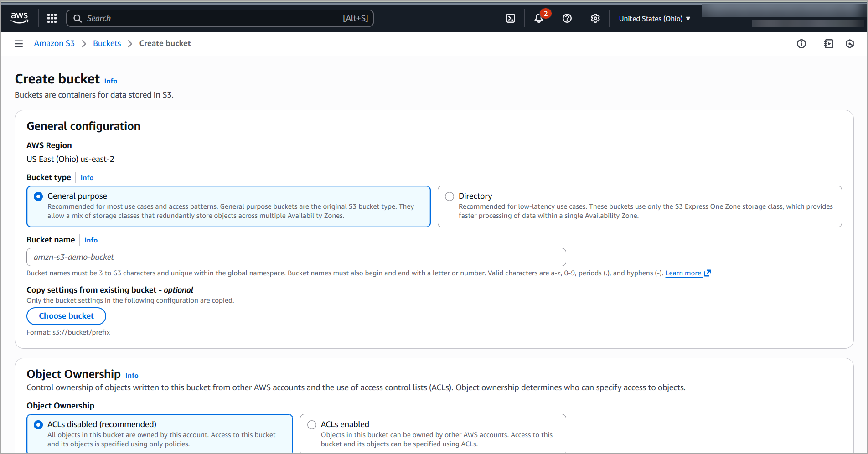
Task: Open the Amazon Q assistant icon
Action: pos(849,43)
